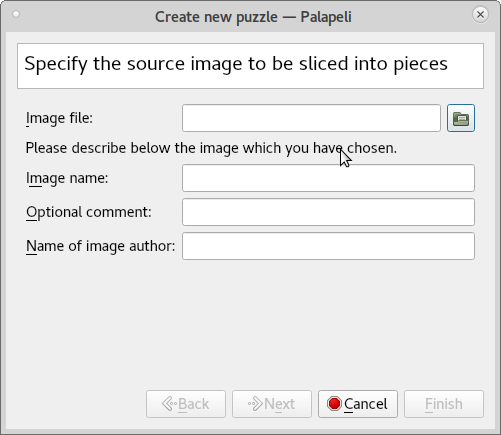The width and height of the screenshot is (501, 435).
Task: Click the back arrow icon on Back button
Action: tap(169, 404)
